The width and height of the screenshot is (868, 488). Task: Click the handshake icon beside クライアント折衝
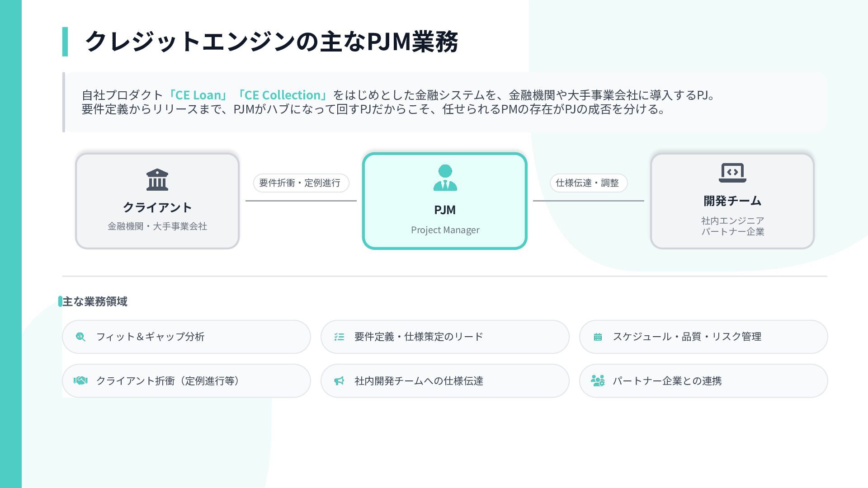[x=80, y=381]
